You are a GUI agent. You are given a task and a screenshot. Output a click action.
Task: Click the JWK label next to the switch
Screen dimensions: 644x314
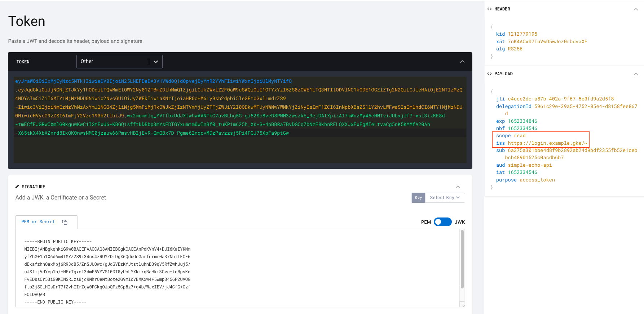[x=460, y=222]
